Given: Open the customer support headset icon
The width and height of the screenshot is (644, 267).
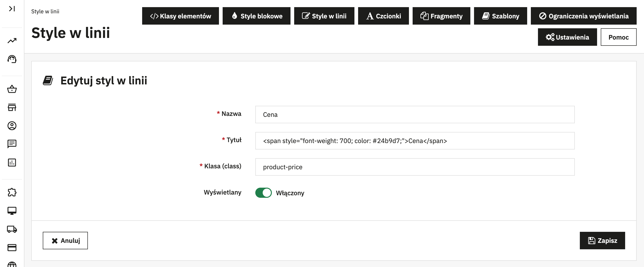Looking at the screenshot, I should click(x=12, y=59).
